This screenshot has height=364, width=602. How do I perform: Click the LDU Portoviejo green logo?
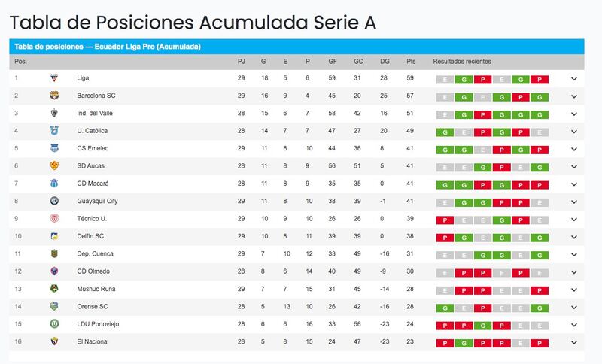[54, 324]
